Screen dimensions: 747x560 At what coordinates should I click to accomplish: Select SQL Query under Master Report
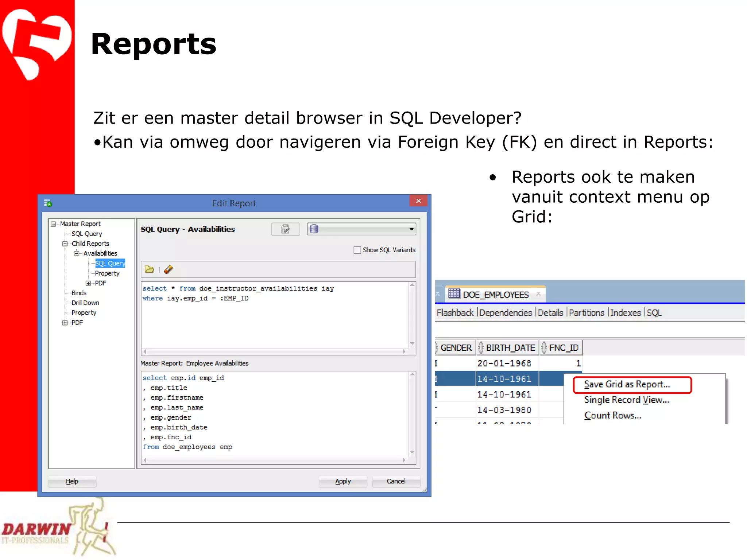point(87,234)
